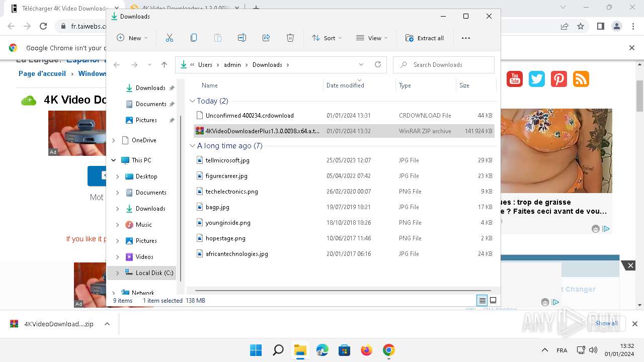
Task: Sort files by Name column header
Action: (210, 85)
